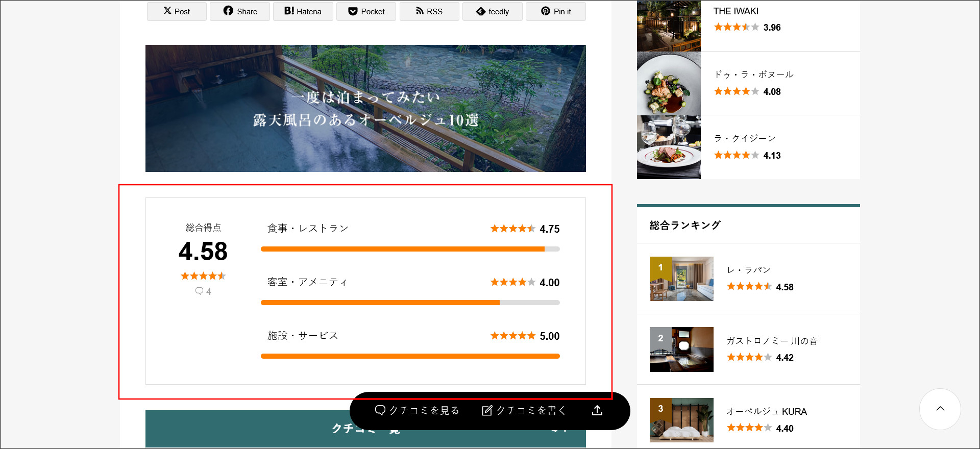Click クチコミを書く to write a review
Screen dimensions: 980x449
click(524, 411)
